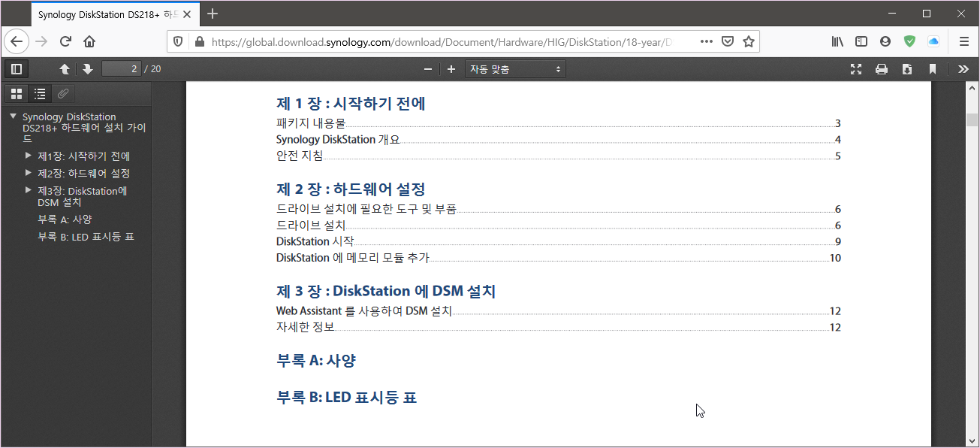Click the current view bookmark icon
Viewport: 980px width, 448px height.
[933, 69]
